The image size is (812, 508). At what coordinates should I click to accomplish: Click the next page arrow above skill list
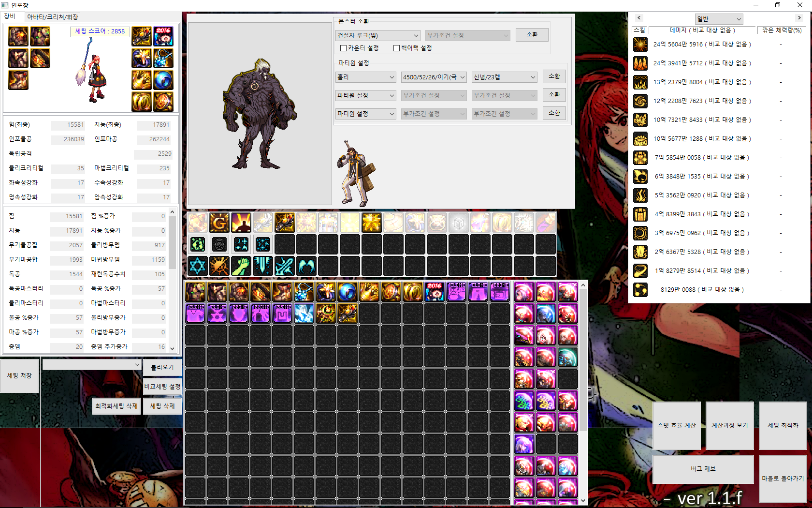799,18
